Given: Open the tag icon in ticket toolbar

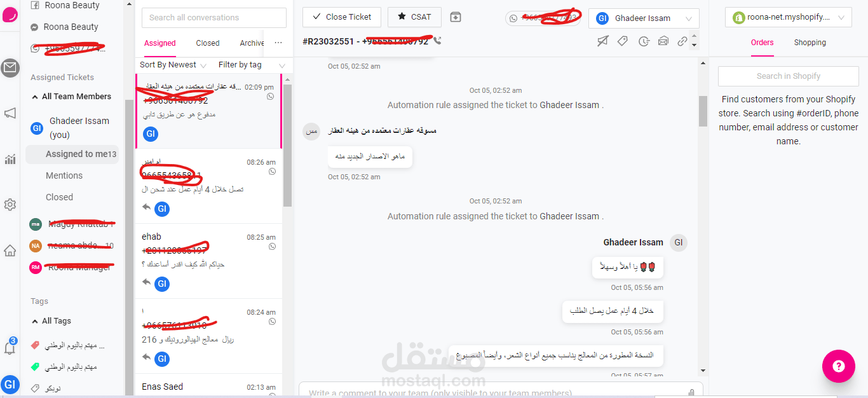Looking at the screenshot, I should click(623, 41).
